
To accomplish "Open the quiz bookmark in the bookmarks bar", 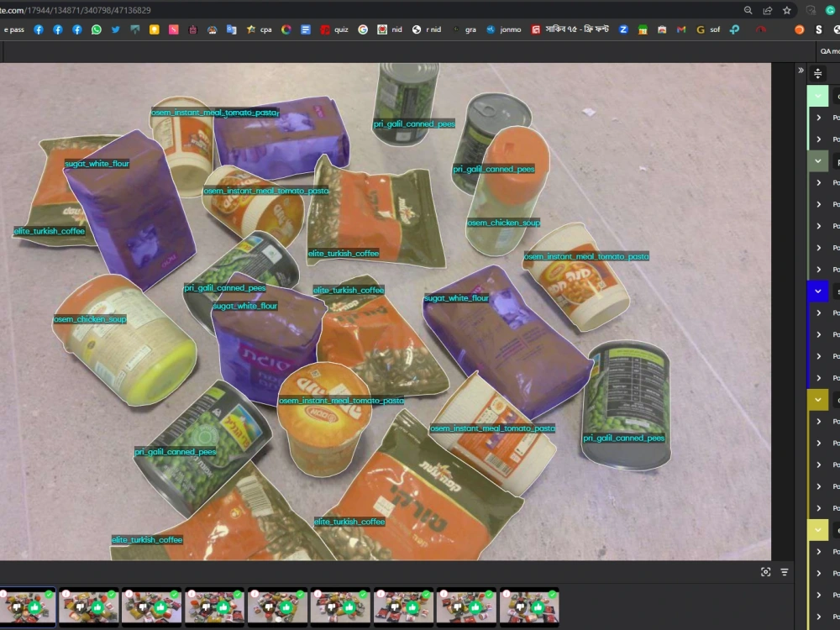I will (x=339, y=29).
